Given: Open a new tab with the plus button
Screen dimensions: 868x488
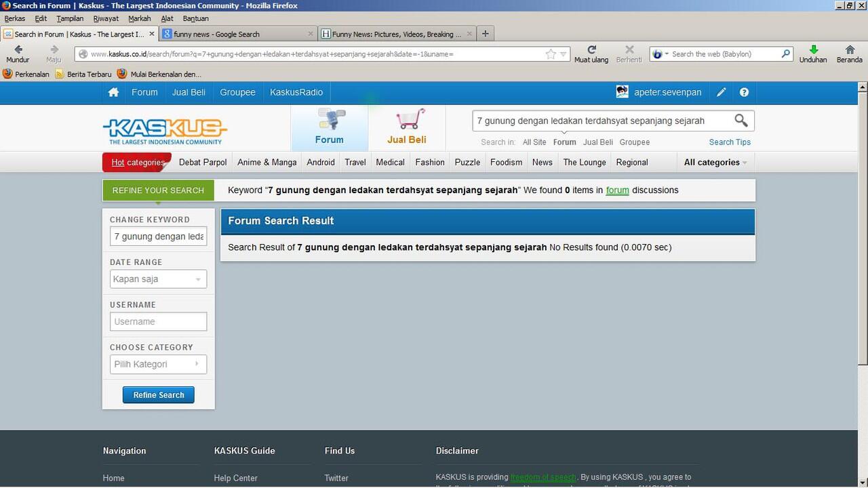Looking at the screenshot, I should point(486,33).
